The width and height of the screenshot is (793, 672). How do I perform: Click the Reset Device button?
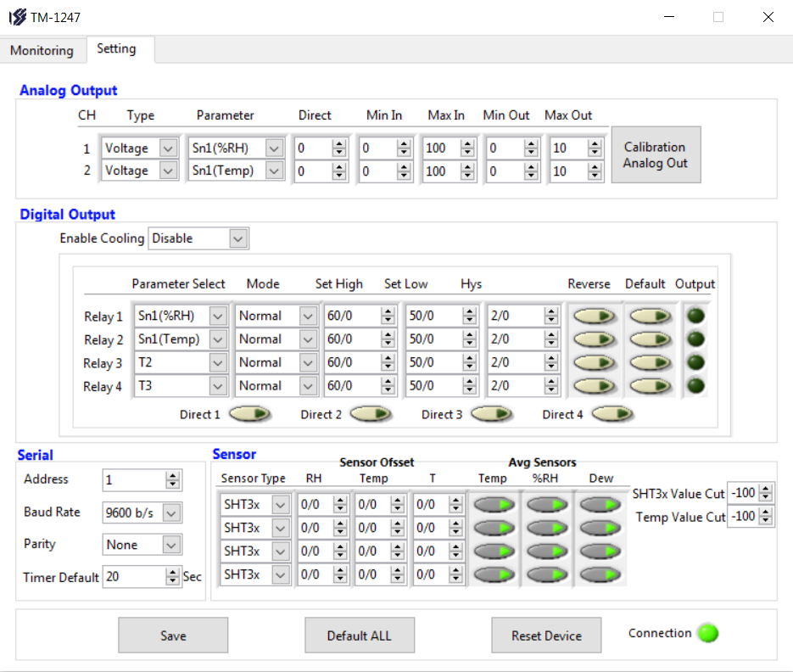[546, 636]
